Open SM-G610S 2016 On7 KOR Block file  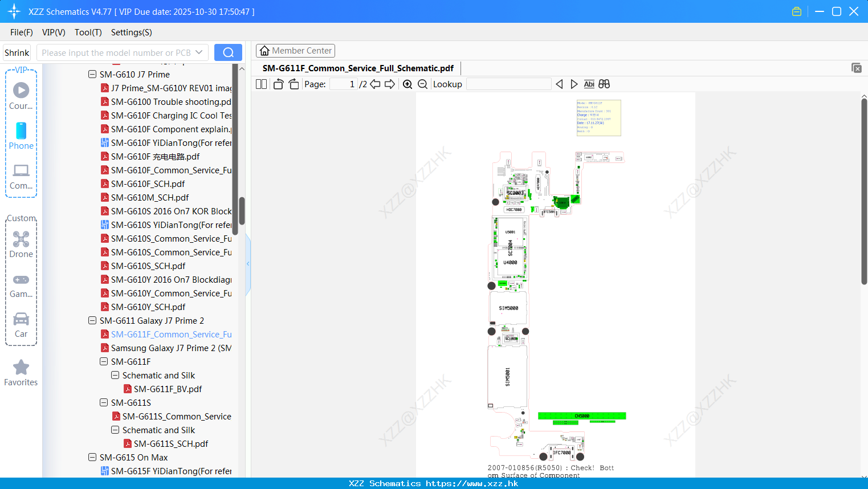pos(166,211)
